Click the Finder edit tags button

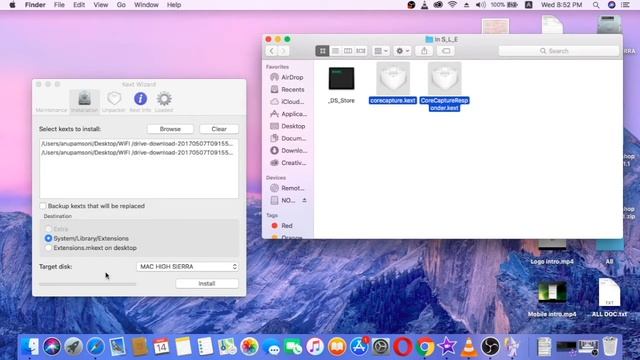(446, 51)
